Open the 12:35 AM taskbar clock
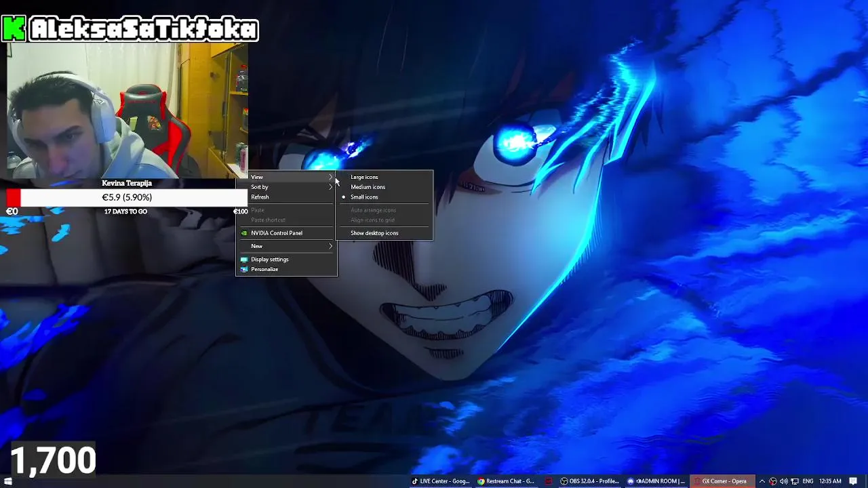 [x=830, y=481]
